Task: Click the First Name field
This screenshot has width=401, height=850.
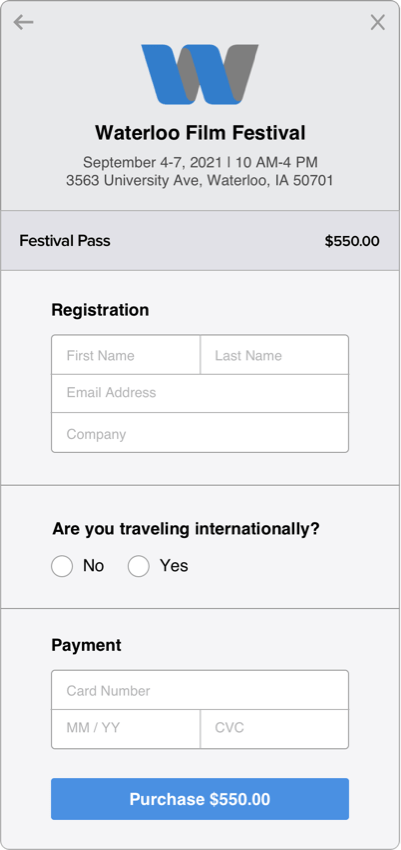Action: (x=126, y=355)
